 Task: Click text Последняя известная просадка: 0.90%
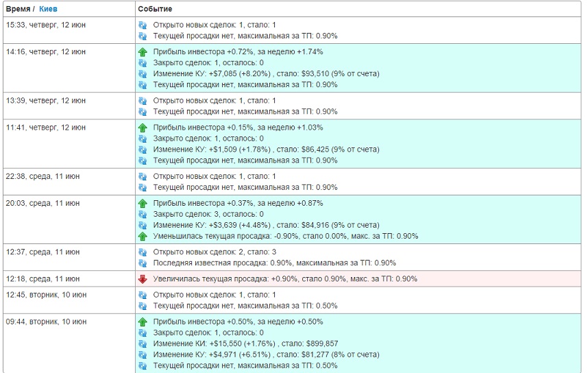click(x=223, y=263)
